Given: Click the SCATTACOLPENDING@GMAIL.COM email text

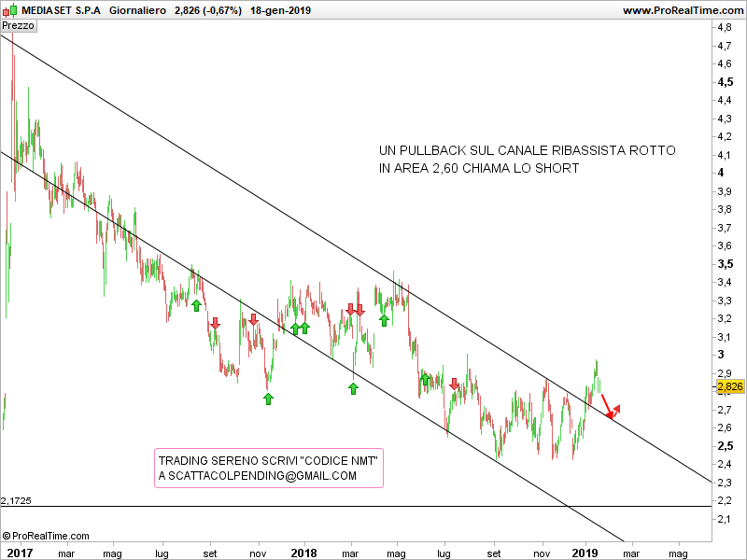Looking at the screenshot, I should [262, 476].
